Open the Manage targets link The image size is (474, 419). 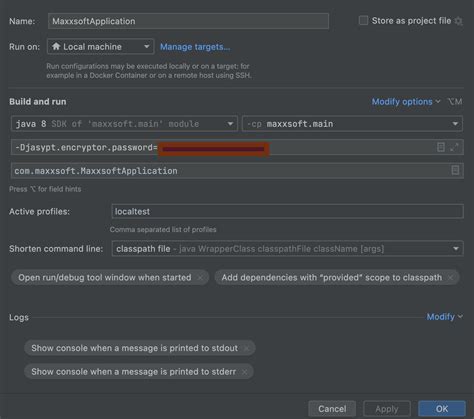pos(195,47)
